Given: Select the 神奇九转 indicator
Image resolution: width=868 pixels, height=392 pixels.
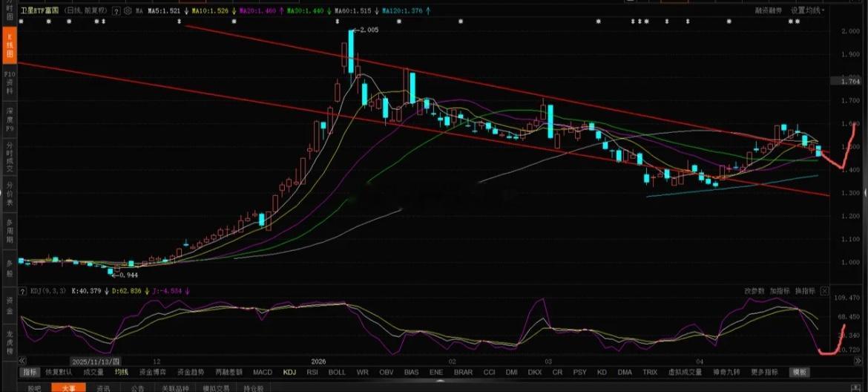Looking at the screenshot, I should pos(726,372).
